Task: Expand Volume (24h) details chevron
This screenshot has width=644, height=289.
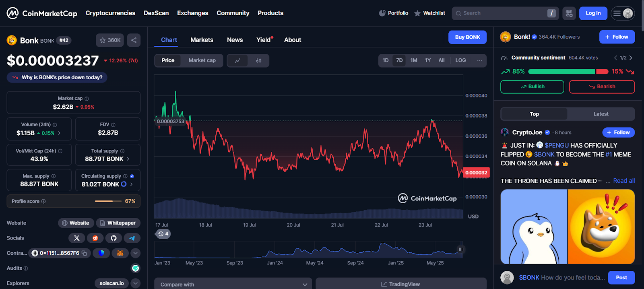Action: click(60, 133)
